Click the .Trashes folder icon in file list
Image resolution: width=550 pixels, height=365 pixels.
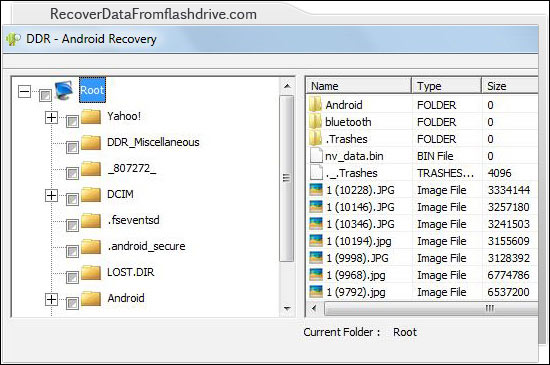pyautogui.click(x=315, y=138)
